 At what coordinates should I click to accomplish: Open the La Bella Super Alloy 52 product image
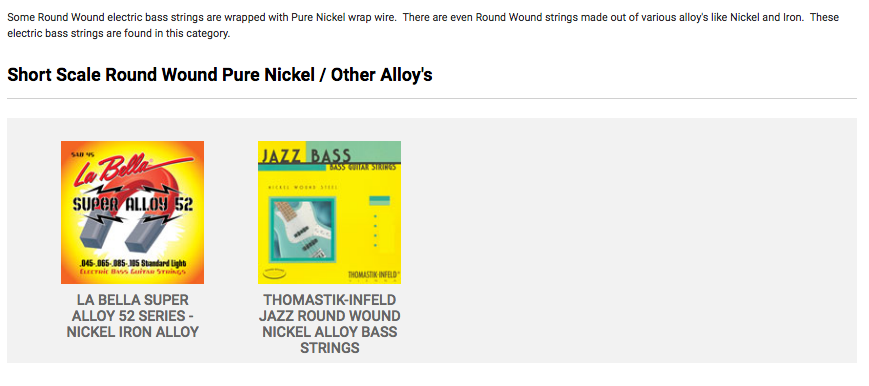pyautogui.click(x=132, y=212)
